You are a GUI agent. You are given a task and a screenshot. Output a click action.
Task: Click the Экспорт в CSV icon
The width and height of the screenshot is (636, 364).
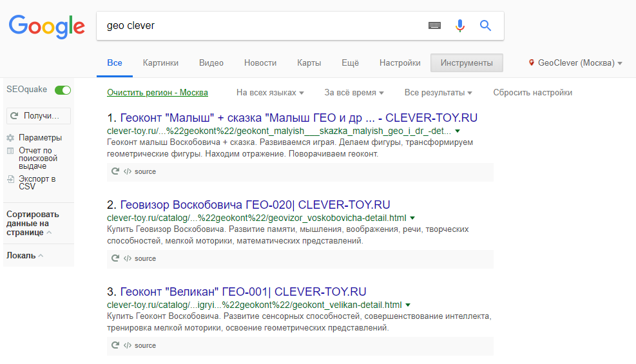[x=10, y=179]
